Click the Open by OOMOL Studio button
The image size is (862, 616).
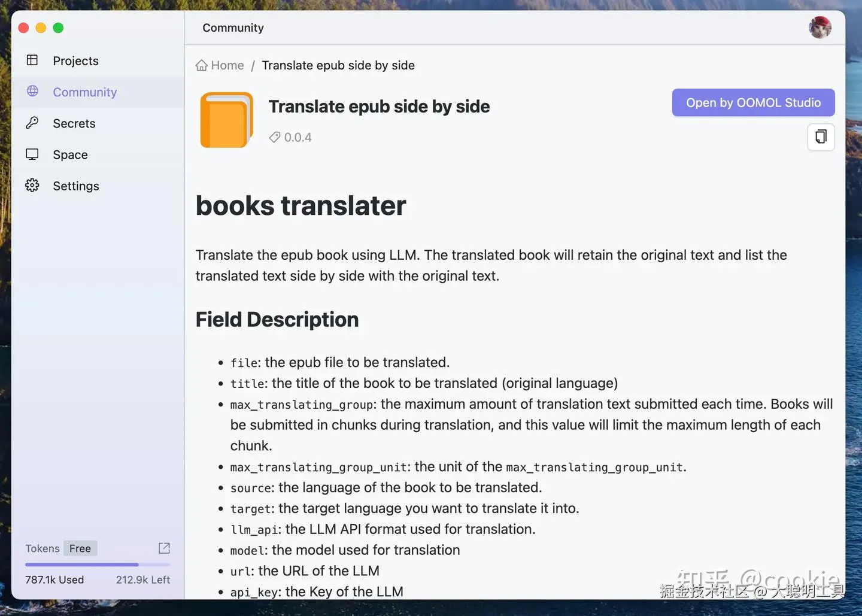click(753, 102)
